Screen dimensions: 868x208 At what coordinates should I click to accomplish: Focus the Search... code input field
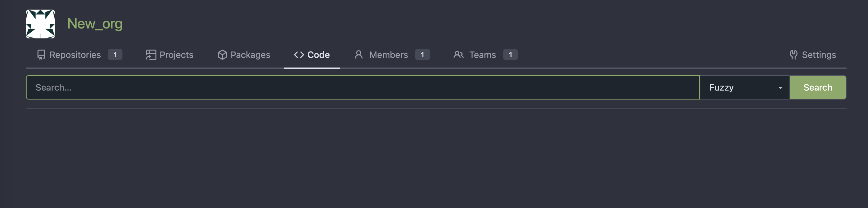point(363,87)
